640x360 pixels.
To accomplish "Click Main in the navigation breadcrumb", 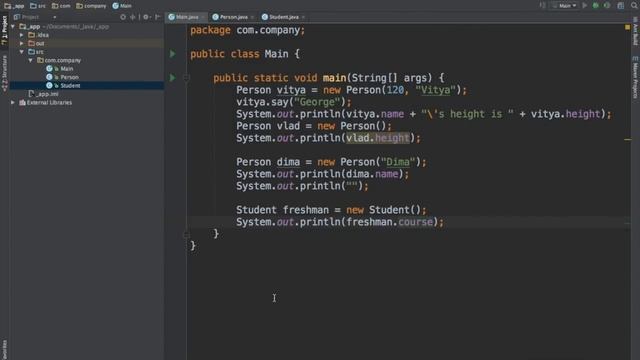I will click(122, 6).
